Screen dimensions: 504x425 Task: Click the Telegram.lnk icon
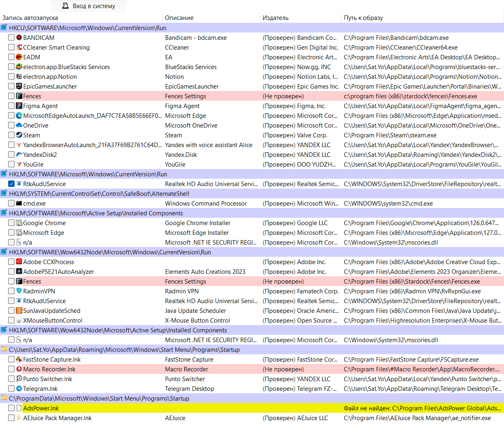(19, 388)
